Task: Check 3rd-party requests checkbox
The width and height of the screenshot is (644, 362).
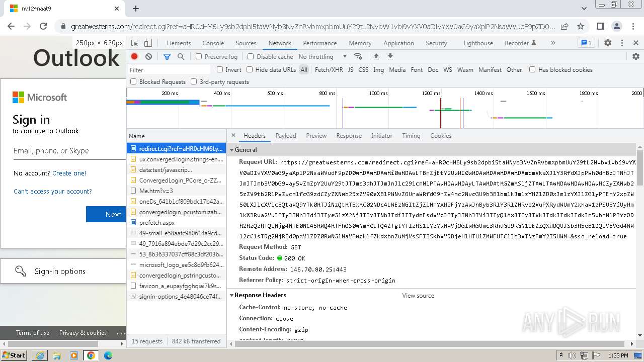Action: coord(194,81)
